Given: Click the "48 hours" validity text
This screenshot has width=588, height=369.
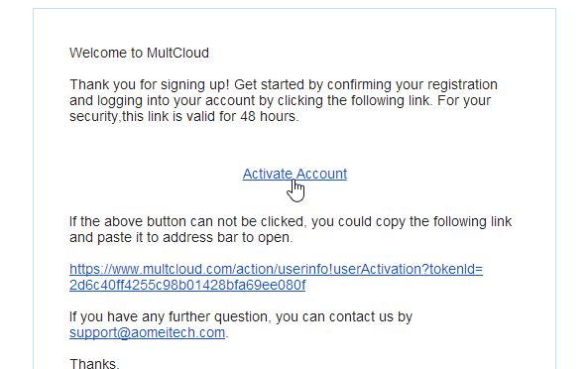Looking at the screenshot, I should (x=269, y=116).
